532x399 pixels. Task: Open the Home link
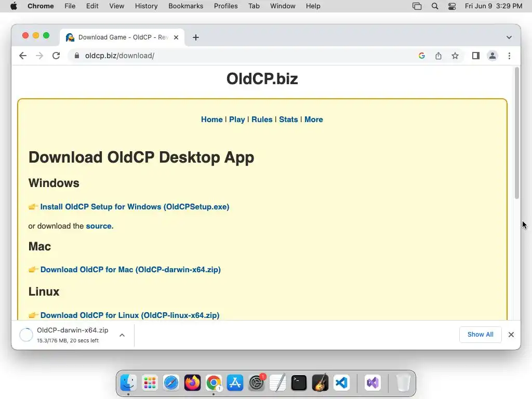(212, 119)
